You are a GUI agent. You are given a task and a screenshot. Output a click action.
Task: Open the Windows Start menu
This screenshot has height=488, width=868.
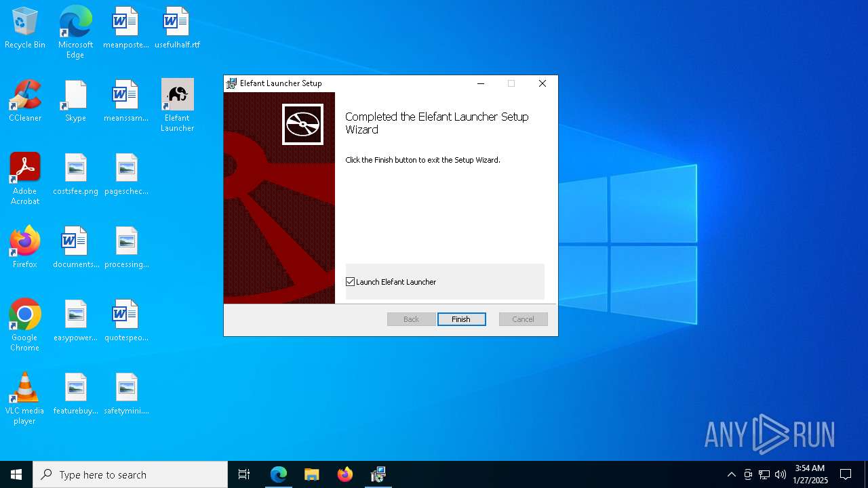16,474
